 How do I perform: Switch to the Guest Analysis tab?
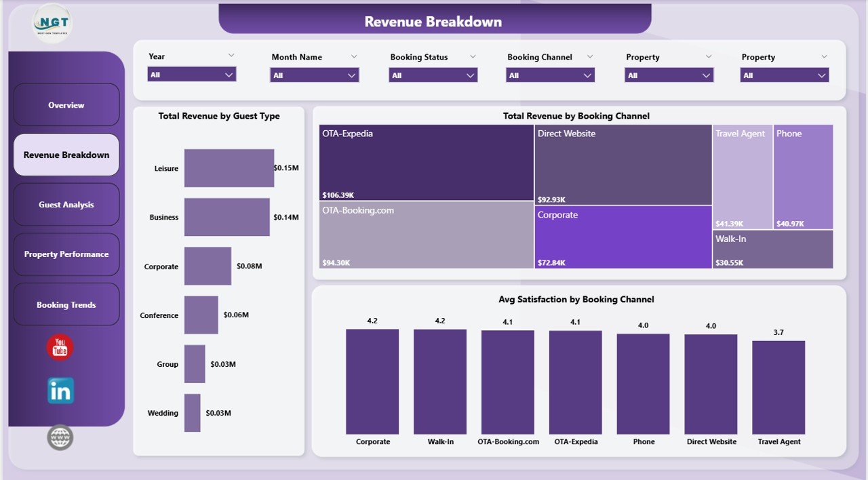coord(66,204)
